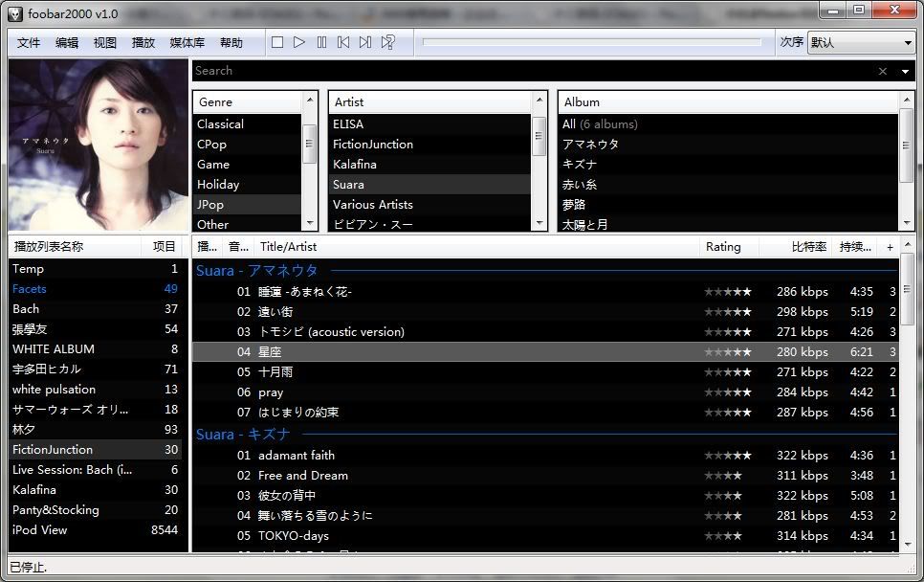Click the playback seek bar
The height and width of the screenshot is (582, 924).
coord(592,42)
